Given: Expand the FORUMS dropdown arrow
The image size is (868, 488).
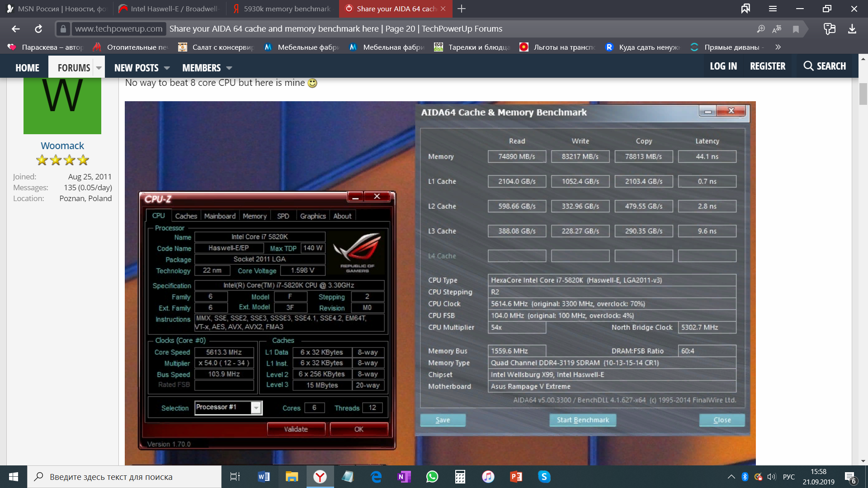Looking at the screenshot, I should [x=99, y=68].
